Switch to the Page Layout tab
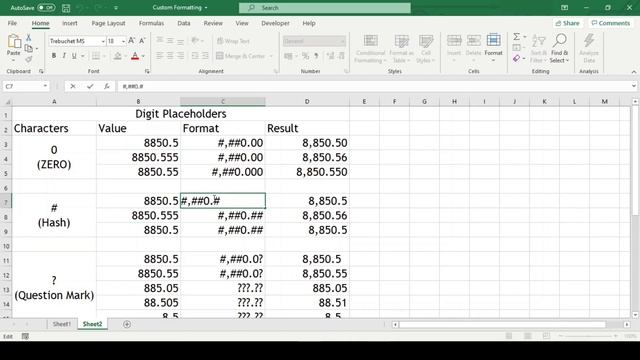 click(x=108, y=23)
